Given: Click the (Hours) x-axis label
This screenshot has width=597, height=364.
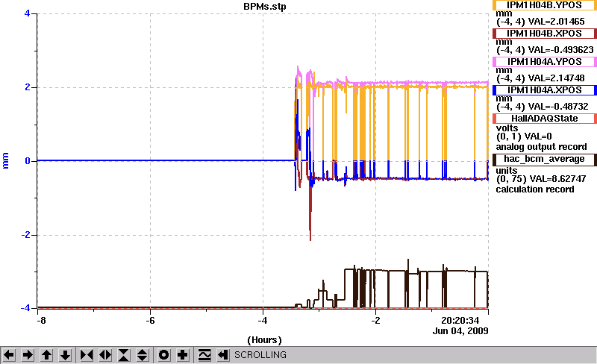Looking at the screenshot, I should tap(265, 340).
